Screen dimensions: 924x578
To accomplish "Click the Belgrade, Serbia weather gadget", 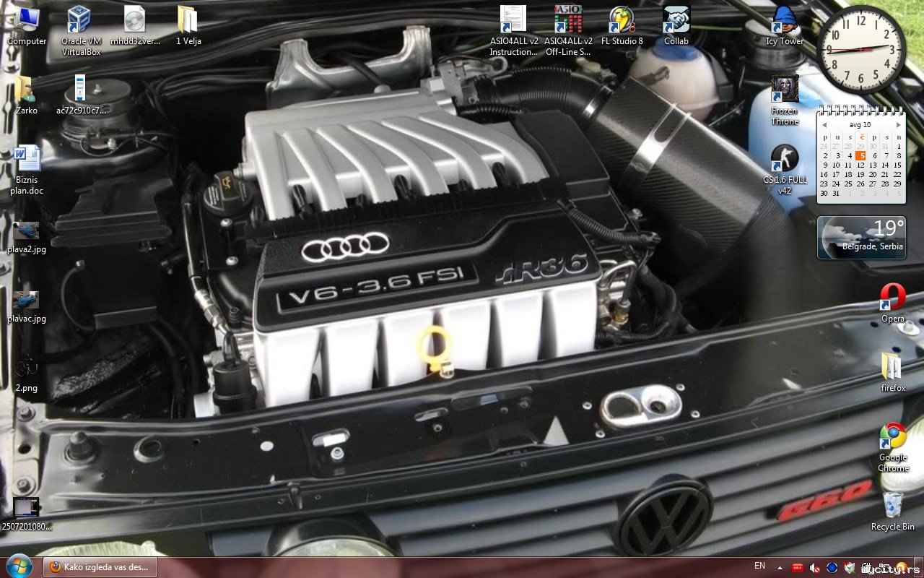I will tap(861, 238).
